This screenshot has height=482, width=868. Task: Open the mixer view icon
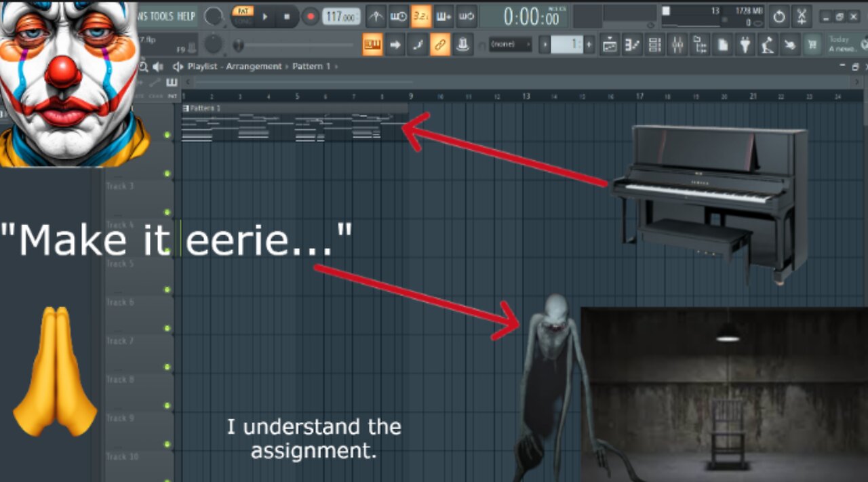[677, 45]
